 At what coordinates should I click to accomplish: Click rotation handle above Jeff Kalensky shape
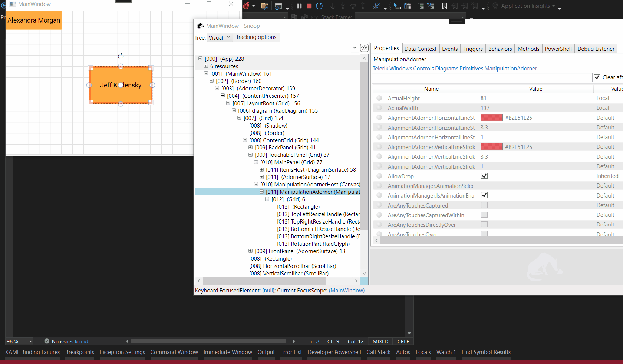121,56
